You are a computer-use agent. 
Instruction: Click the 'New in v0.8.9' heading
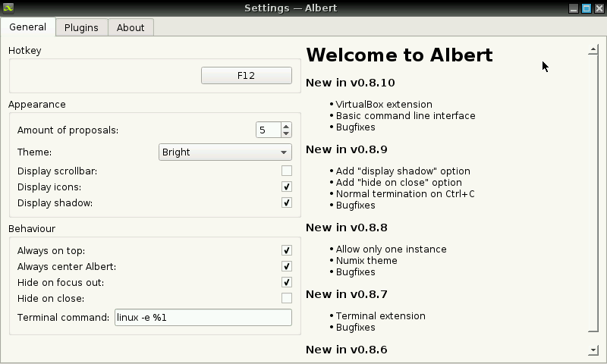(347, 149)
